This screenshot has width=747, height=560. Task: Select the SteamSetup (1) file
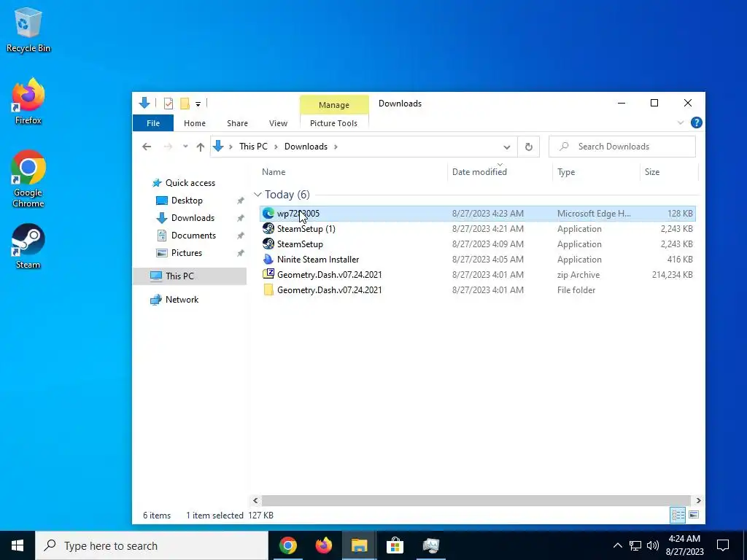[x=477, y=228]
